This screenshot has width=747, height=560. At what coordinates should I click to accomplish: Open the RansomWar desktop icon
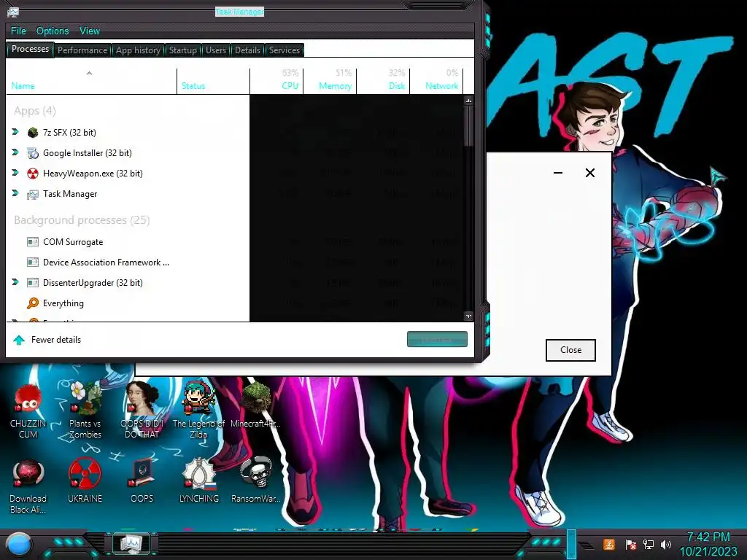point(256,481)
